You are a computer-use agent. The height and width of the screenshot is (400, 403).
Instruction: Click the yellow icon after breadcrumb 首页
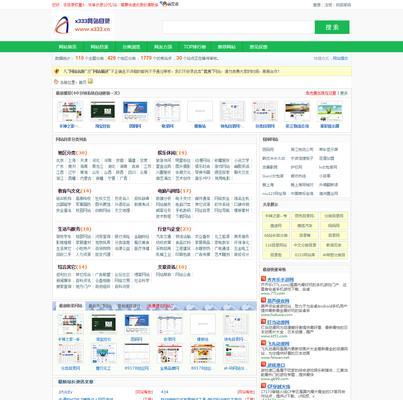(x=90, y=81)
